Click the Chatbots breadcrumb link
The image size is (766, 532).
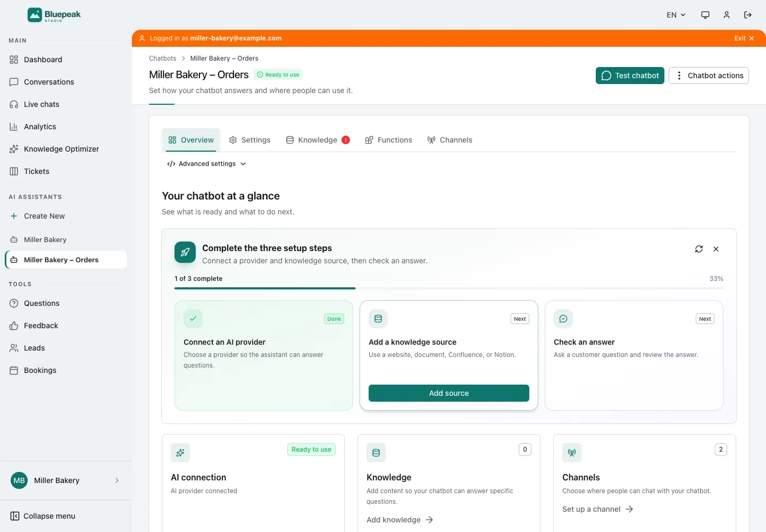pos(162,59)
